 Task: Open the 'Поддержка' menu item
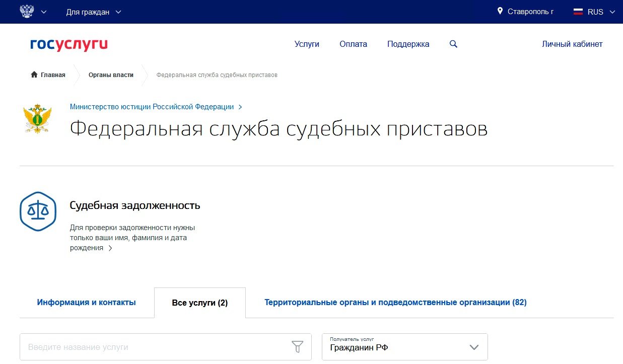[408, 44]
